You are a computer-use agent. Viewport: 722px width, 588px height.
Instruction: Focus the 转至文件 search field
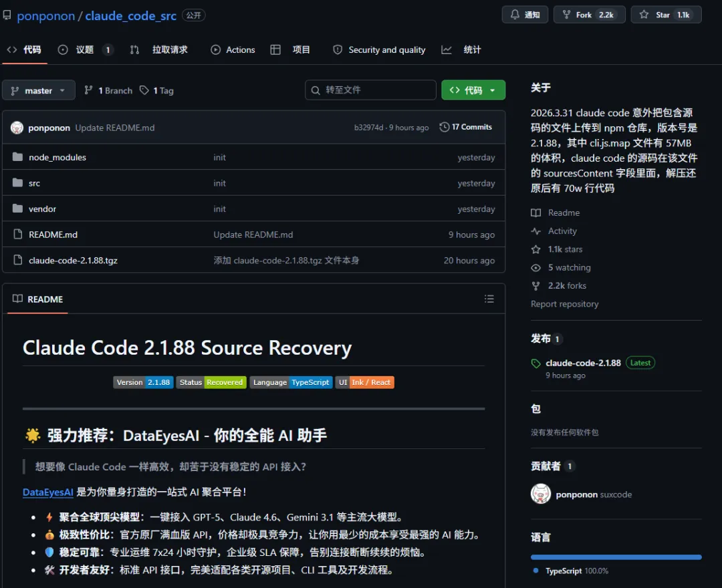click(370, 90)
